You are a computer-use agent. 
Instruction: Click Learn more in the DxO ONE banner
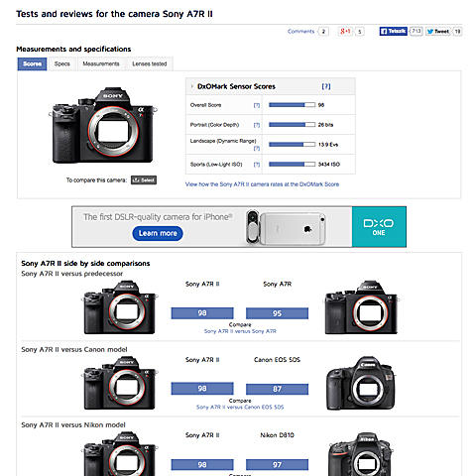click(x=158, y=233)
